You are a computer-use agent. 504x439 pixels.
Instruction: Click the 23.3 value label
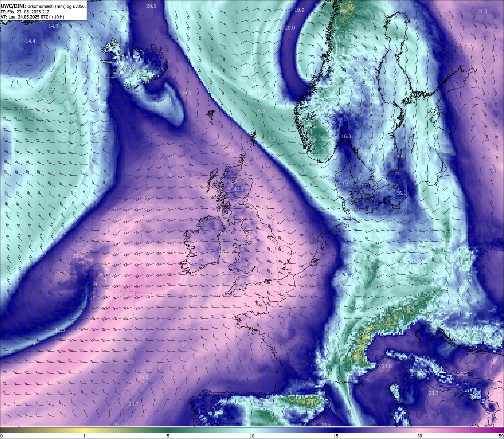(x=434, y=393)
